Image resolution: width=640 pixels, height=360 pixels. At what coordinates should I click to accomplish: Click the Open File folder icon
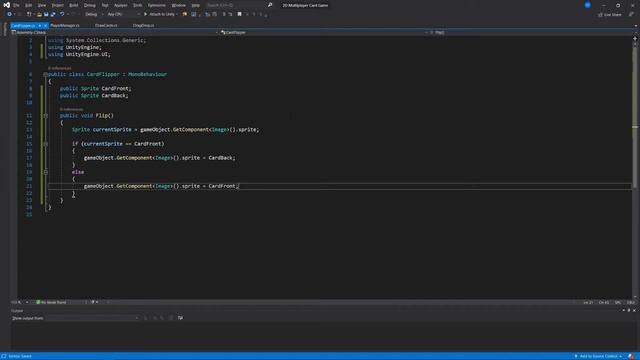39,14
